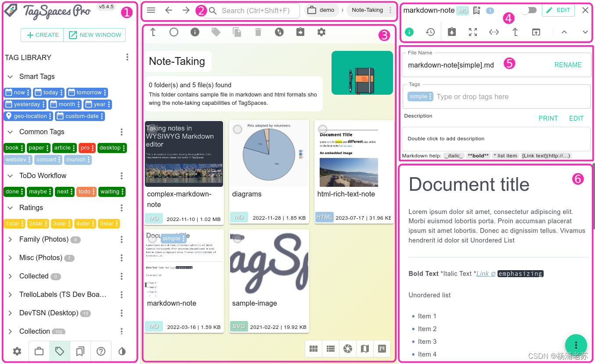Screen dimensions: 595x364
Task: Open the diagrams pie chart thumbnail
Action: coord(269,153)
